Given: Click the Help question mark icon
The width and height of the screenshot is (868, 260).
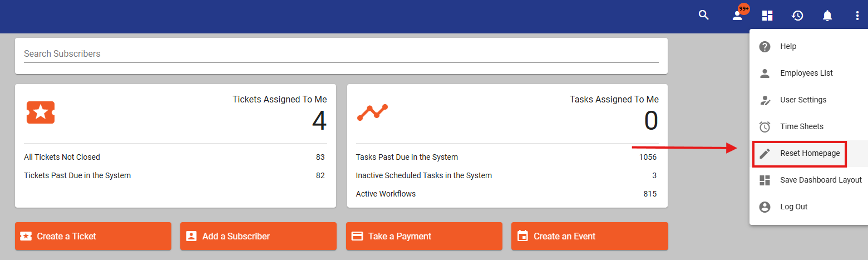Looking at the screenshot, I should click(765, 46).
